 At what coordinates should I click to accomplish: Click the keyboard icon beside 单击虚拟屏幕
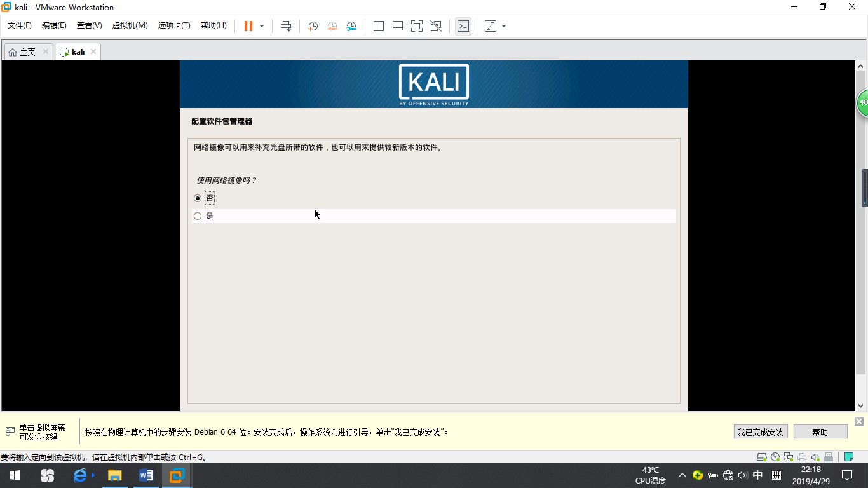pos(10,431)
